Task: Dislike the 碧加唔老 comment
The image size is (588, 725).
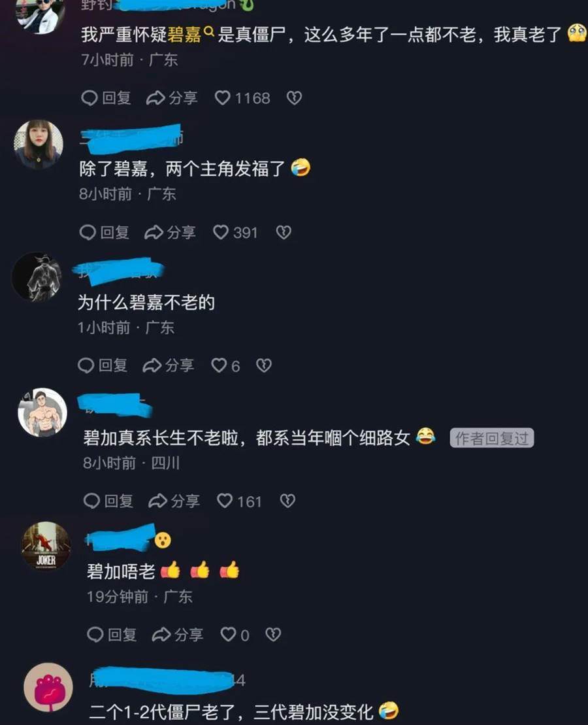Action: click(273, 634)
